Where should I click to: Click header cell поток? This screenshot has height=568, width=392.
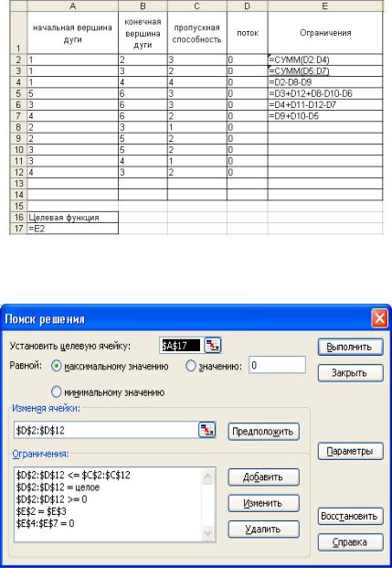point(248,33)
